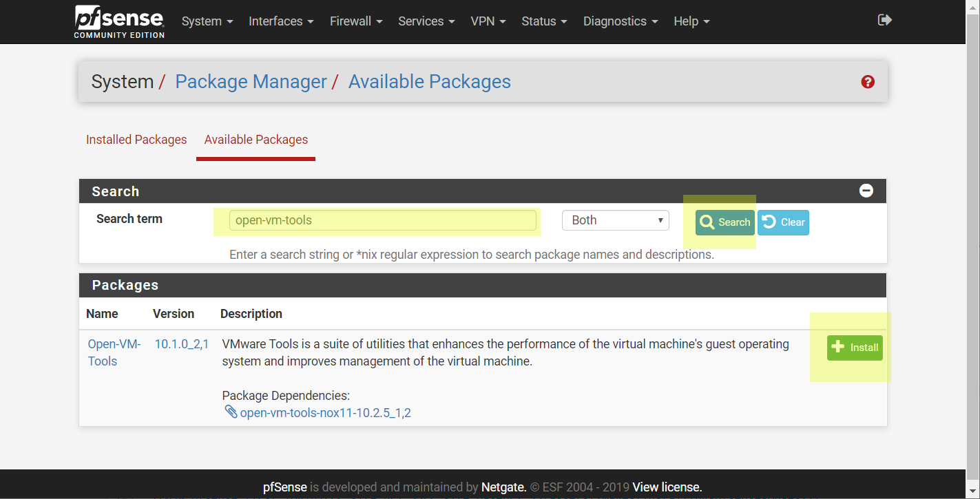Click the System breadcrumb text
Image resolution: width=980 pixels, height=499 pixels.
click(123, 81)
